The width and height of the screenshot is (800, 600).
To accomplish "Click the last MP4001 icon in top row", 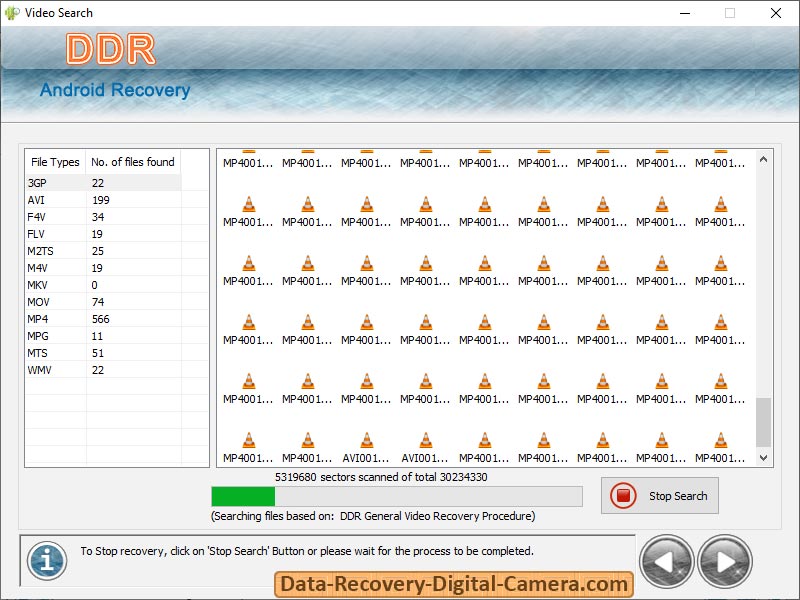I will click(x=722, y=160).
